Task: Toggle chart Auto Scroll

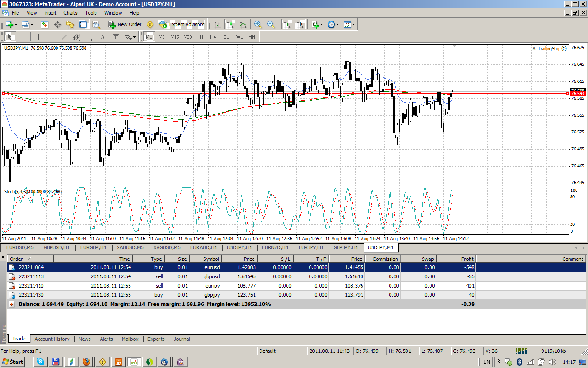Action: pyautogui.click(x=287, y=24)
